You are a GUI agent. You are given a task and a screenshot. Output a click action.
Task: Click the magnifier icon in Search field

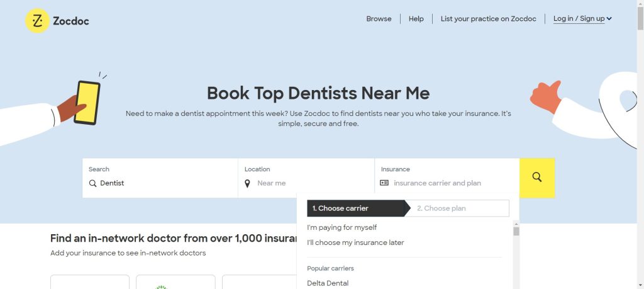(x=93, y=183)
